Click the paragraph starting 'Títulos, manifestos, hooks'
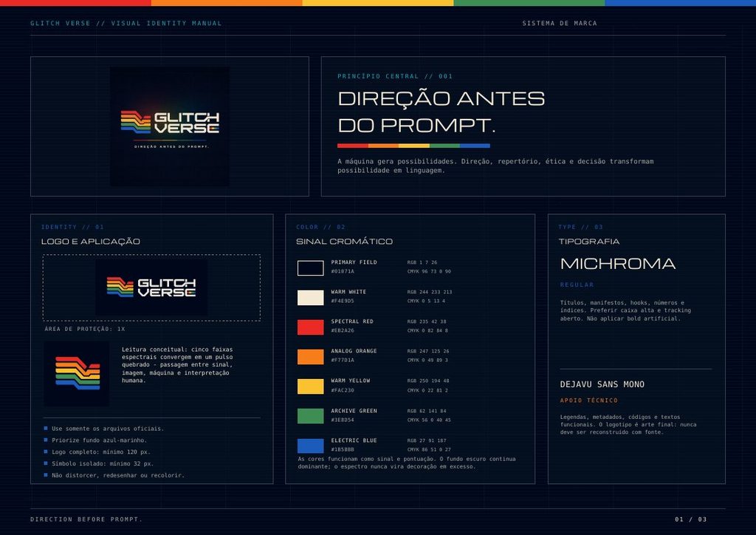 625,310
